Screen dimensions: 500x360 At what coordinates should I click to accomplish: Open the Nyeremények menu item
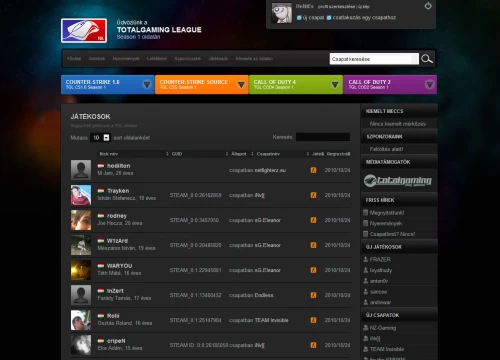tap(126, 59)
